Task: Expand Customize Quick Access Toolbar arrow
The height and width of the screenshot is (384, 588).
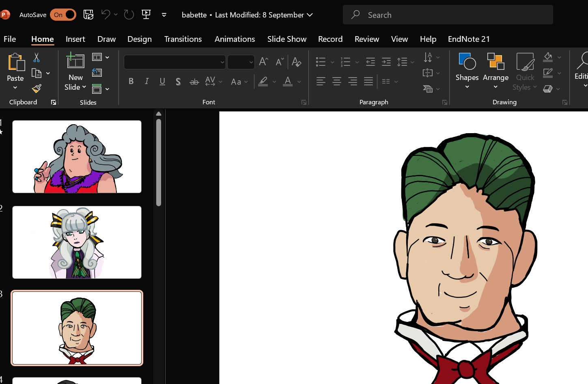Action: click(164, 15)
